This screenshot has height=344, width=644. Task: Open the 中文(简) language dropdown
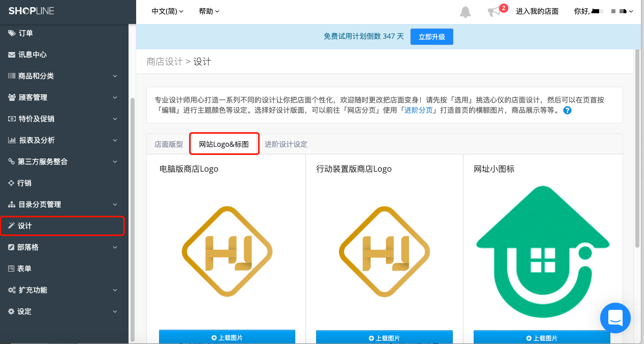(167, 11)
